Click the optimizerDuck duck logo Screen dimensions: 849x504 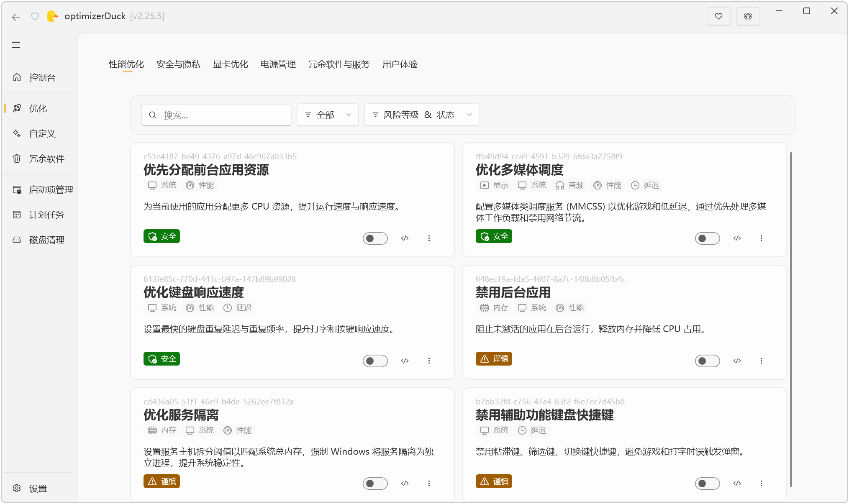click(52, 16)
